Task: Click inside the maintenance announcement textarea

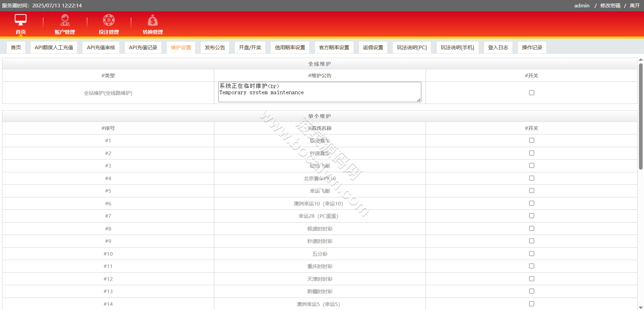Action: tap(320, 92)
